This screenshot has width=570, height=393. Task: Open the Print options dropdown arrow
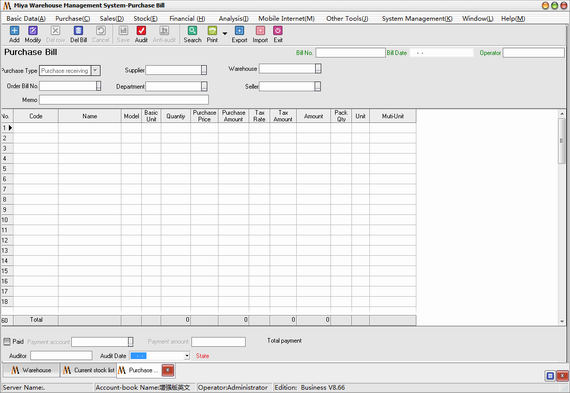pyautogui.click(x=225, y=33)
